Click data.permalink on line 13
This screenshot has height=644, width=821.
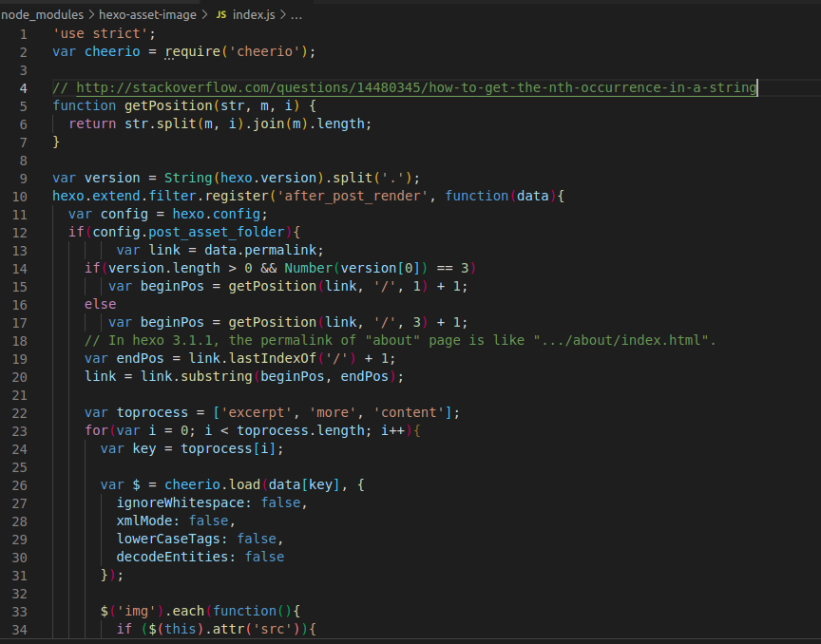(x=260, y=250)
